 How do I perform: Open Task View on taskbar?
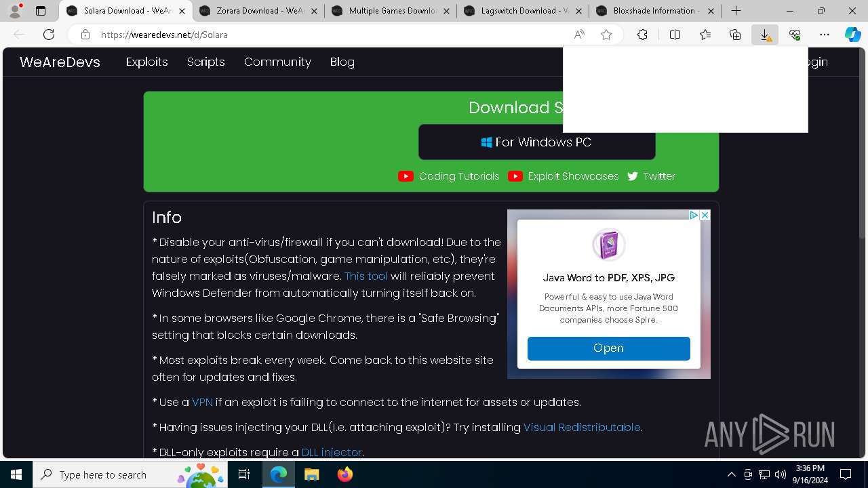[244, 474]
